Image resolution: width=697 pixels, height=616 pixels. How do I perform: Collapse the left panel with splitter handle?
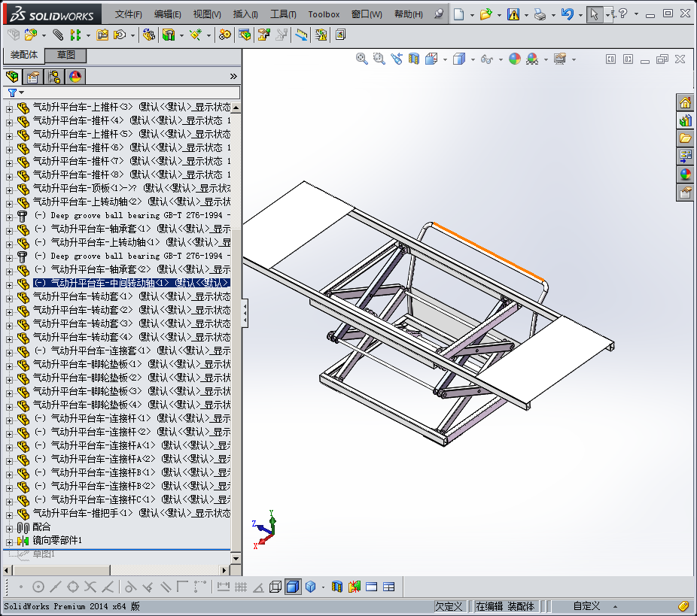pyautogui.click(x=245, y=313)
